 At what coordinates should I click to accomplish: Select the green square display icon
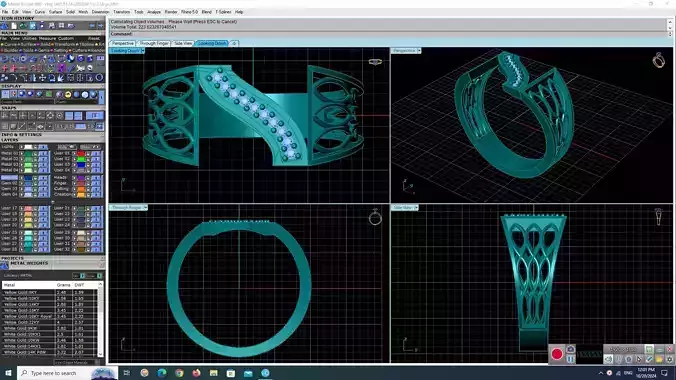point(49,94)
